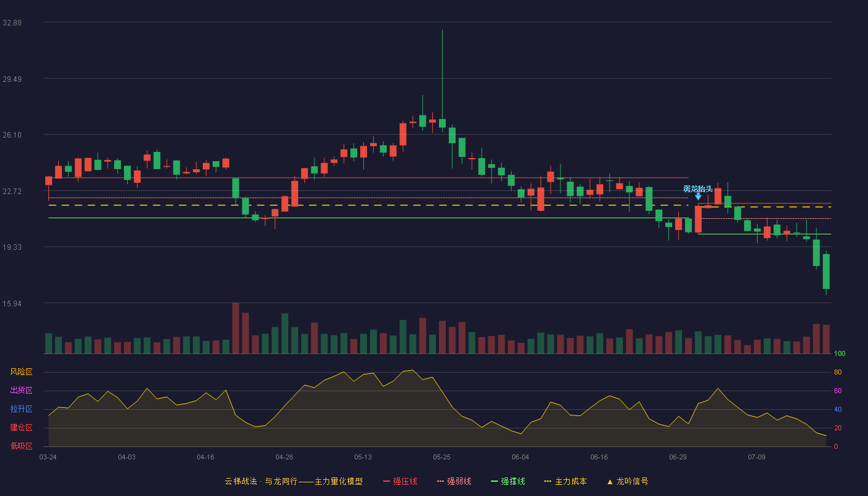Click the 0 indicator scale value
Image resolution: width=868 pixels, height=496 pixels.
pyautogui.click(x=836, y=446)
